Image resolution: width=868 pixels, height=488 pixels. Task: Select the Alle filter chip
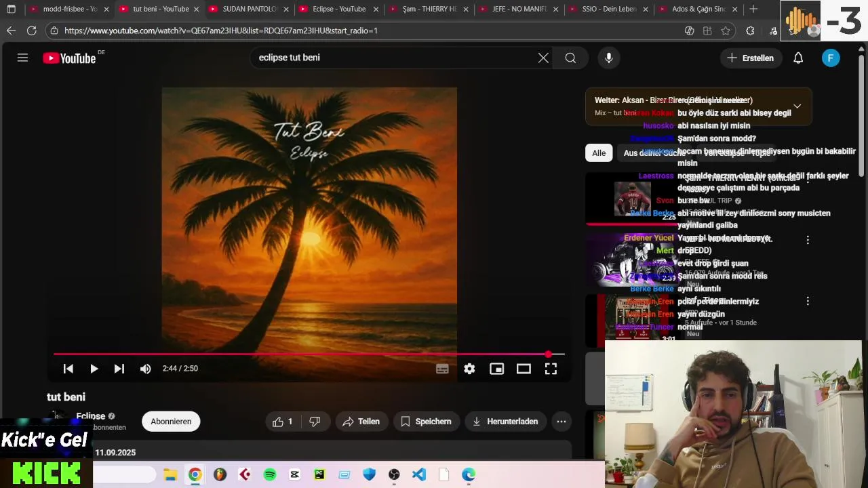pyautogui.click(x=599, y=153)
